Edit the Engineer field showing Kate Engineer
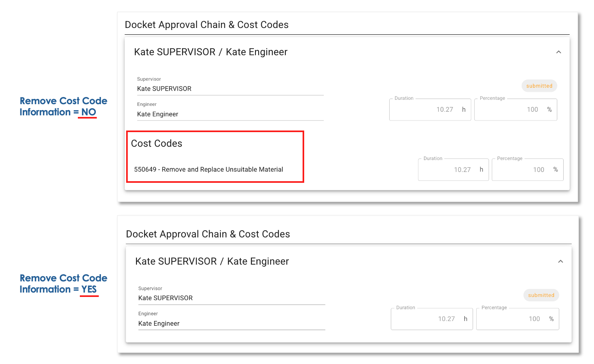 click(x=158, y=114)
